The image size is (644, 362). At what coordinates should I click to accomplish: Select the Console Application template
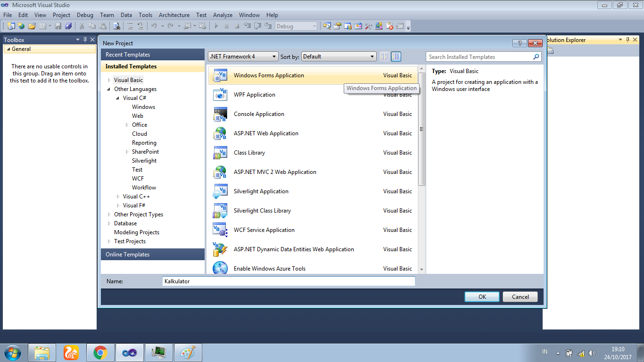[x=313, y=114]
